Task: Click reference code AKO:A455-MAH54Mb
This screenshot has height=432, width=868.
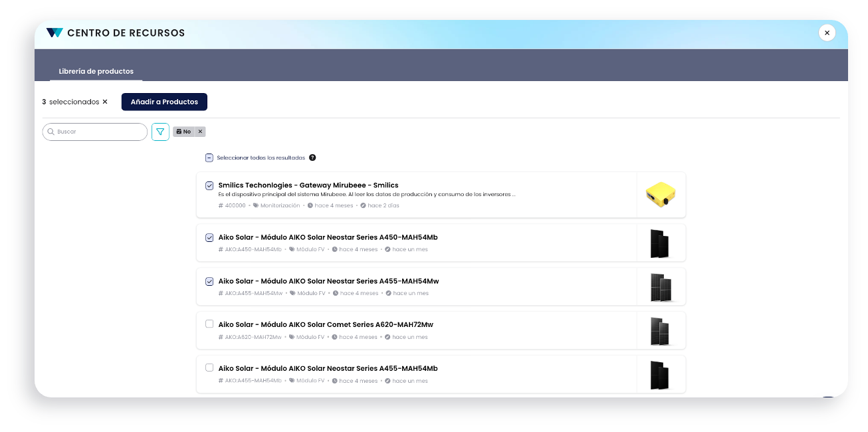Action: click(253, 381)
